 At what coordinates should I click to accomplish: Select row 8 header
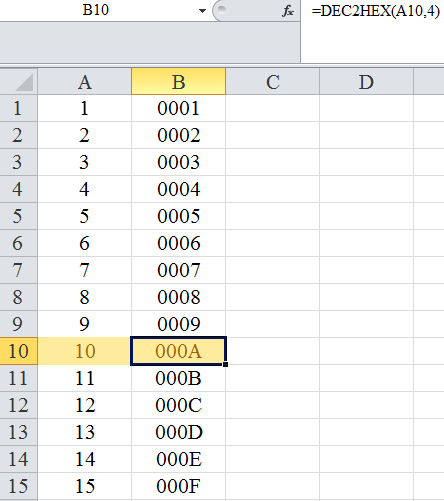19,297
